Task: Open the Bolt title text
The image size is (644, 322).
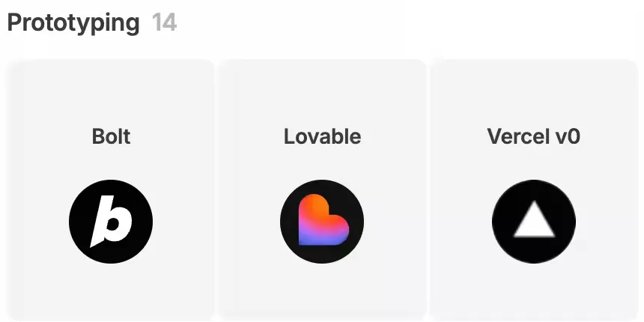Action: point(111,137)
